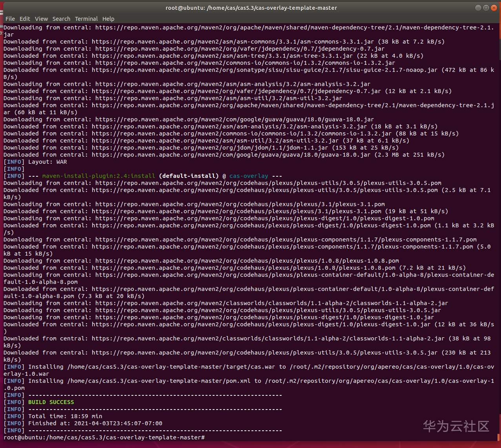Viewport: 501px width, 448px height.
Task: Click the 'Installing ... target/cas.war' line
Action: coord(249,370)
